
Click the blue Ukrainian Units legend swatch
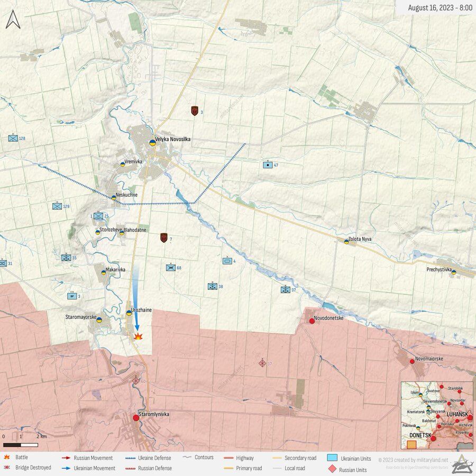(332, 457)
